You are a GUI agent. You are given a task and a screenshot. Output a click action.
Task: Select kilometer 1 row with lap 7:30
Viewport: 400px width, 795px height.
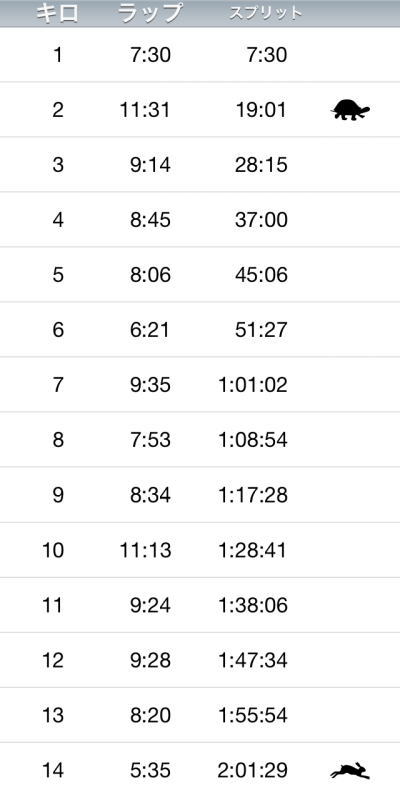[200, 55]
